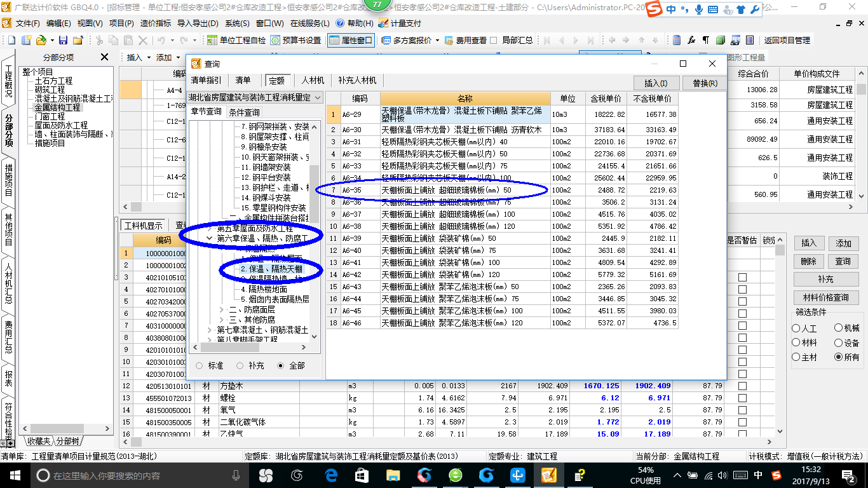
Task: Click the fx formula icon
Action: pos(692,40)
